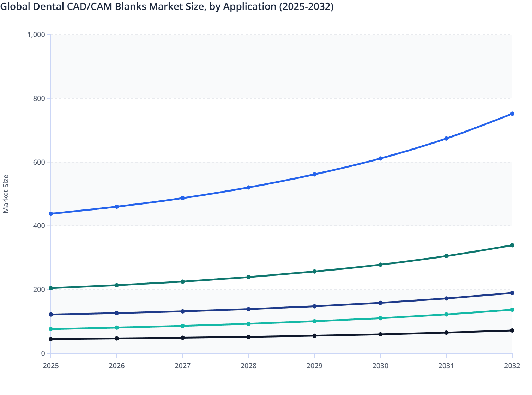Select the dark green line's 2030 data point
This screenshot has width=532, height=395.
pos(380,265)
